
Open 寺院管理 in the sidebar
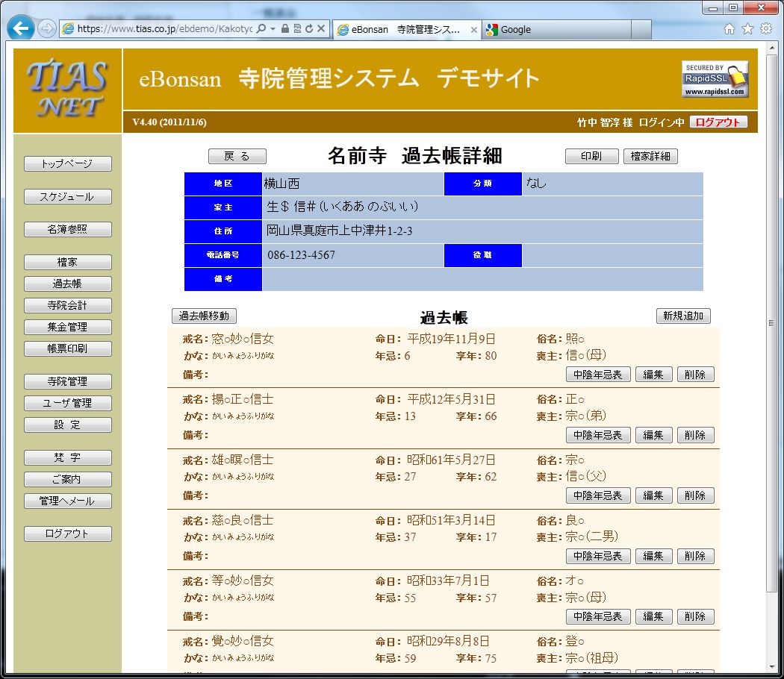[67, 382]
